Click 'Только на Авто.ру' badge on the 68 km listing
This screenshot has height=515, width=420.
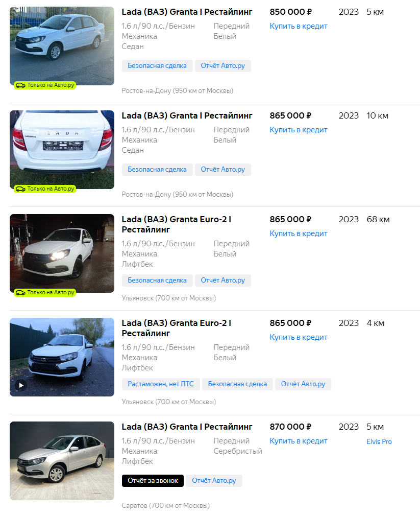45,293
